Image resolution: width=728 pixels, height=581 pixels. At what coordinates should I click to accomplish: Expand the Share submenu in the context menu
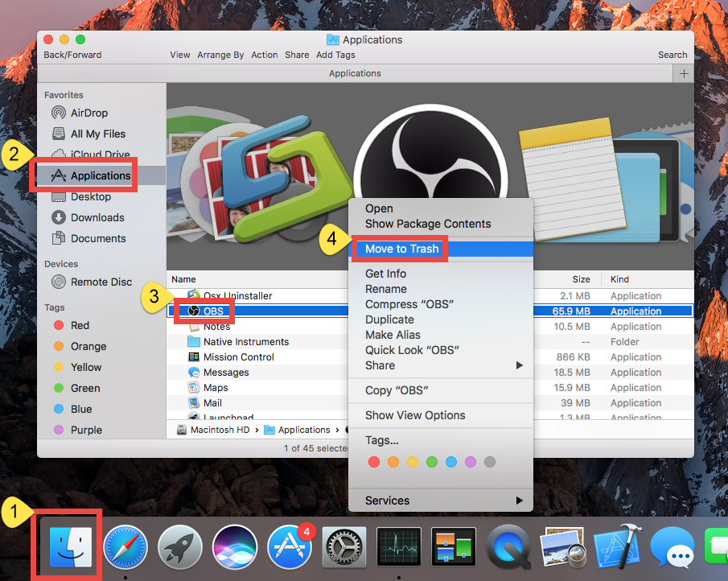tap(379, 365)
